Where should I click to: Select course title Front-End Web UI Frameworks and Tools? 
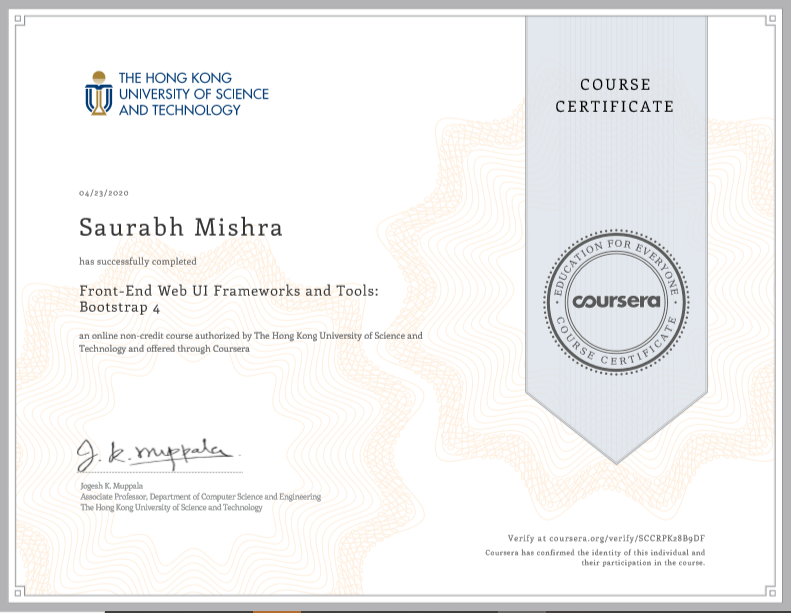click(x=229, y=291)
